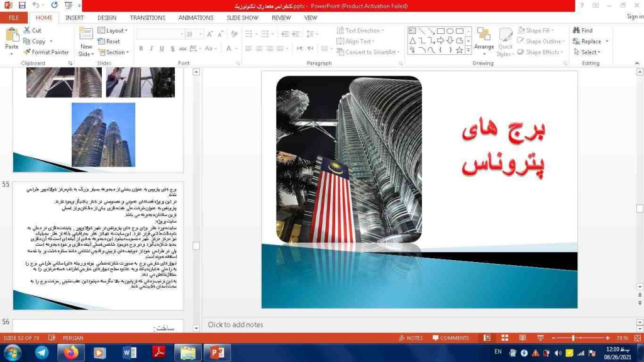
Task: Open the Windows Start menu
Action: (x=13, y=353)
